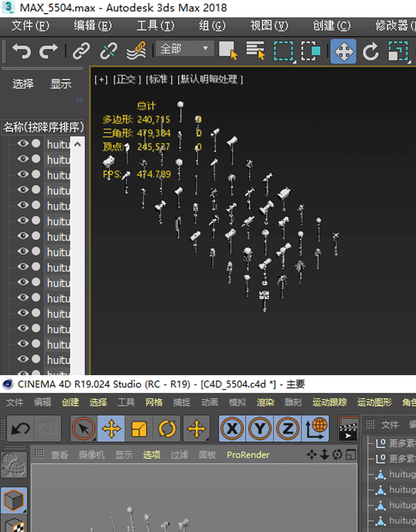This screenshot has height=532, width=416.
Task: Select the Link tool in 3ds Max
Action: tap(82, 51)
